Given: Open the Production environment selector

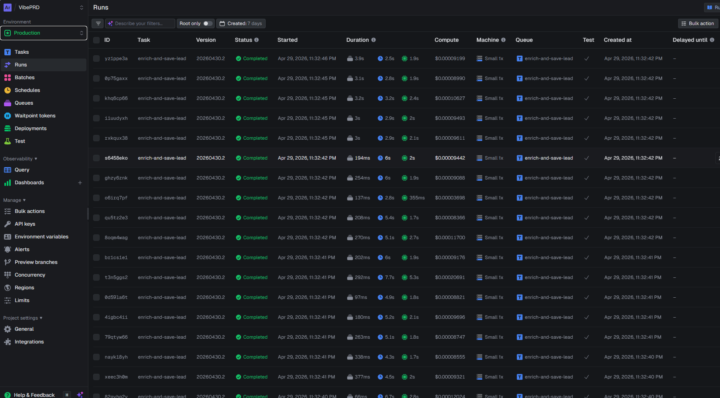Looking at the screenshot, I should [x=44, y=33].
